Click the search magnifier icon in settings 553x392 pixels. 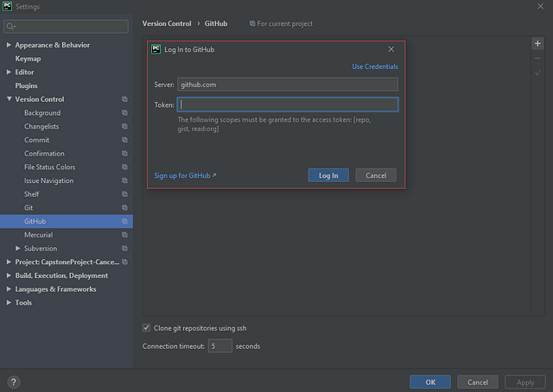(10, 27)
